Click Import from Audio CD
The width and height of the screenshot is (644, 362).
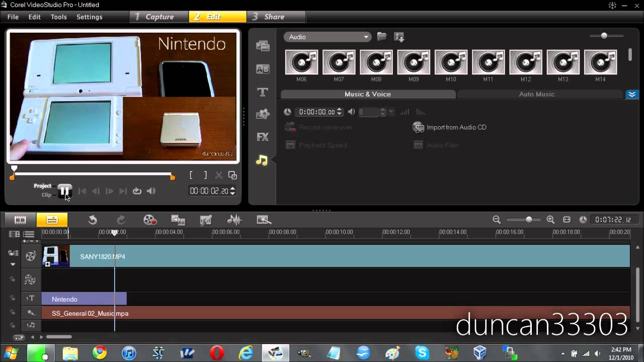coord(450,127)
